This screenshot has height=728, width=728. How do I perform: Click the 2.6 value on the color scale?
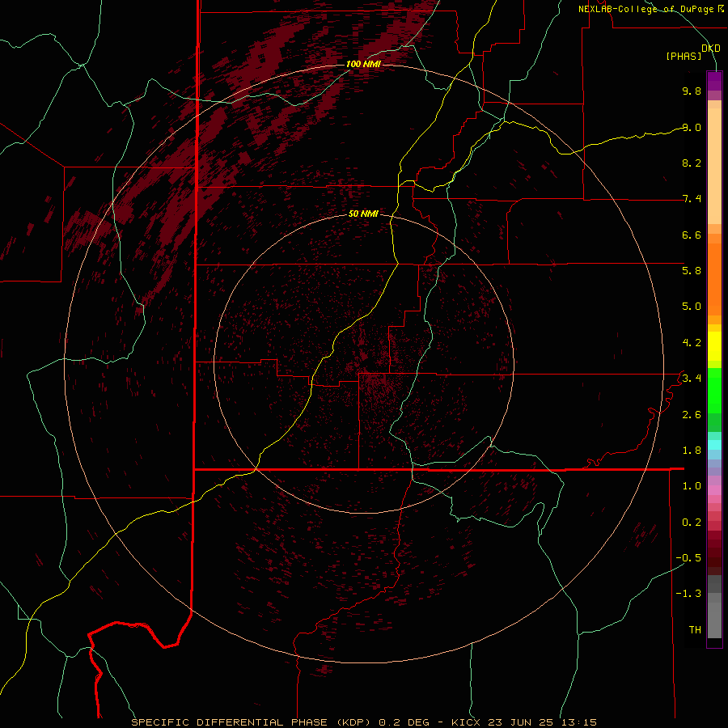pyautogui.click(x=692, y=414)
